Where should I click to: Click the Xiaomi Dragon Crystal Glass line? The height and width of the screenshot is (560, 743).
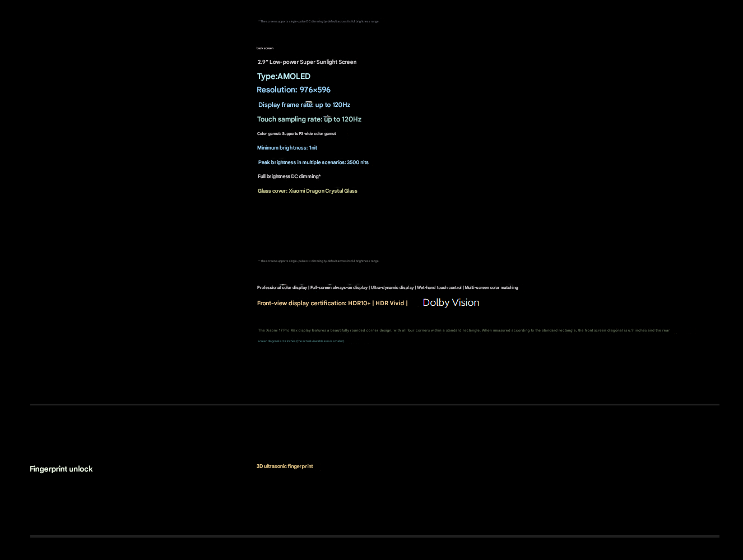[x=307, y=191]
